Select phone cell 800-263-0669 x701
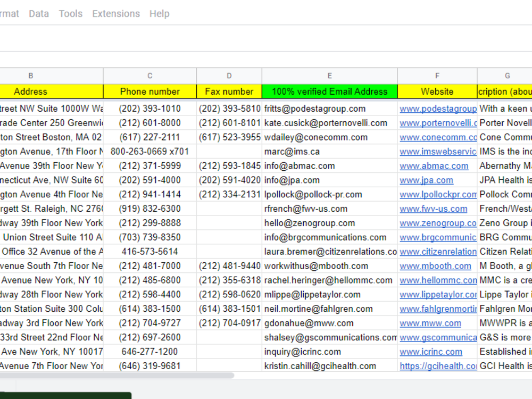 (x=150, y=152)
